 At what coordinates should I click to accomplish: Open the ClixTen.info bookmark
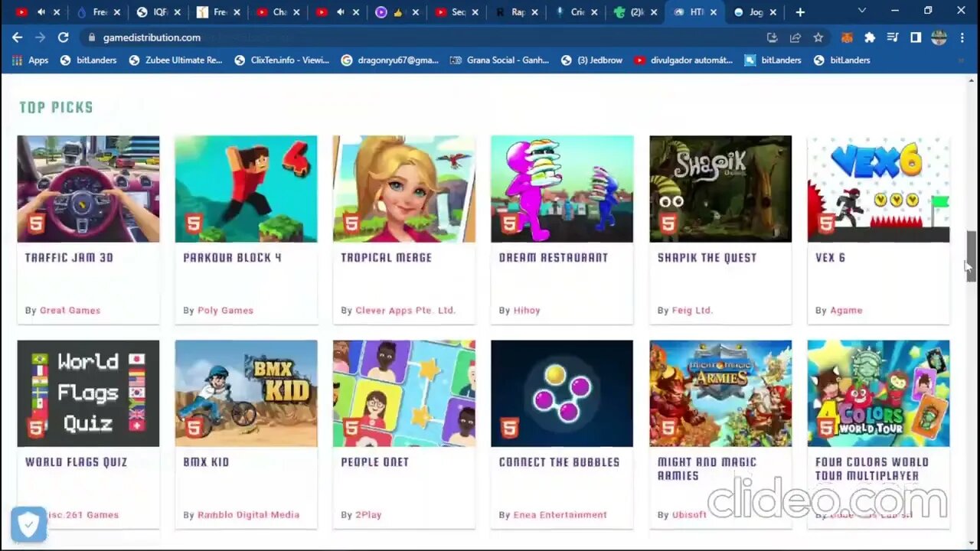[282, 60]
